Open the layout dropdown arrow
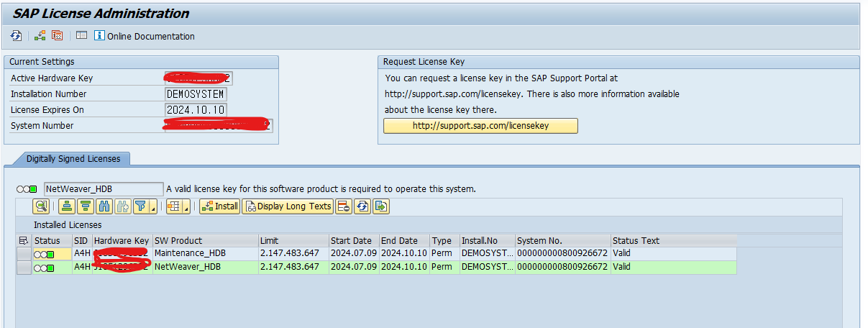The height and width of the screenshot is (328, 868). click(186, 207)
